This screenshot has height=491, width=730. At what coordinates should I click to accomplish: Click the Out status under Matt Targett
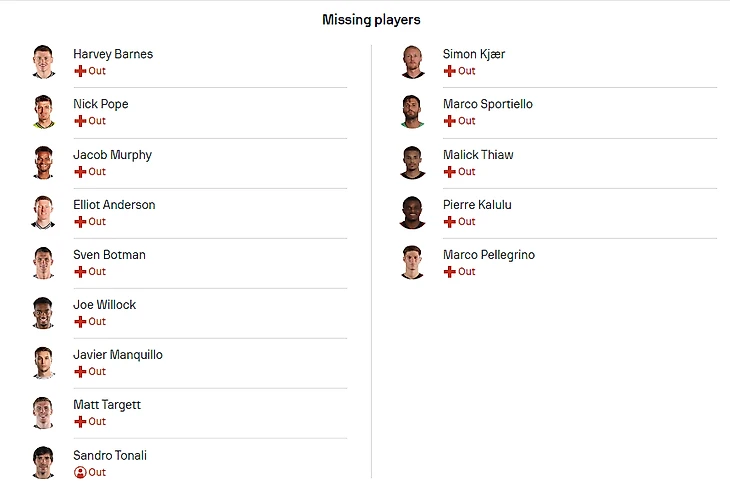pyautogui.click(x=97, y=422)
